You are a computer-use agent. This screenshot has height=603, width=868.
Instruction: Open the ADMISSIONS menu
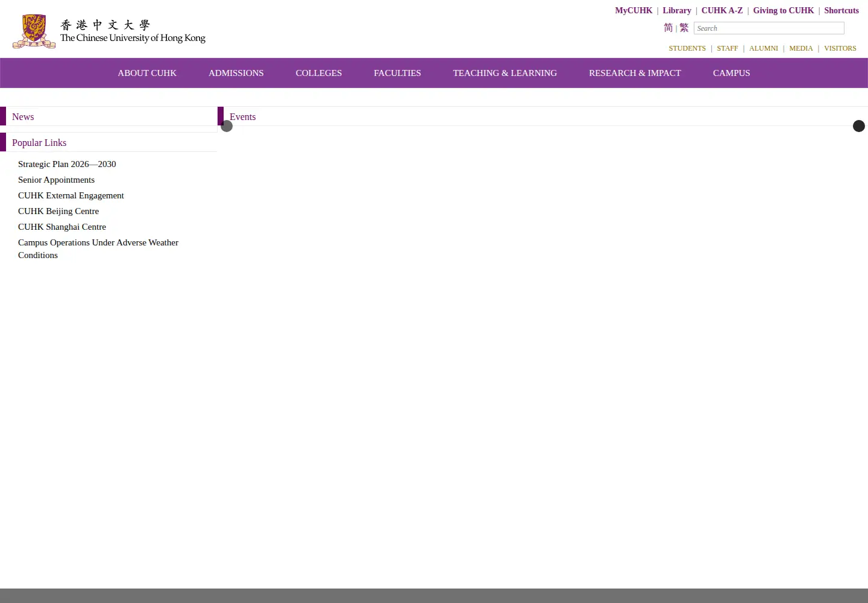(x=236, y=73)
